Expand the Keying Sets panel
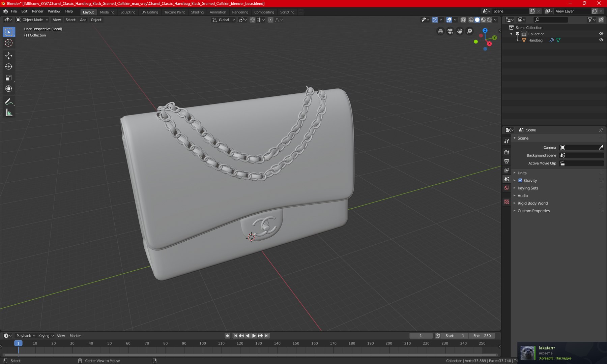This screenshot has height=364, width=607. 528,188
